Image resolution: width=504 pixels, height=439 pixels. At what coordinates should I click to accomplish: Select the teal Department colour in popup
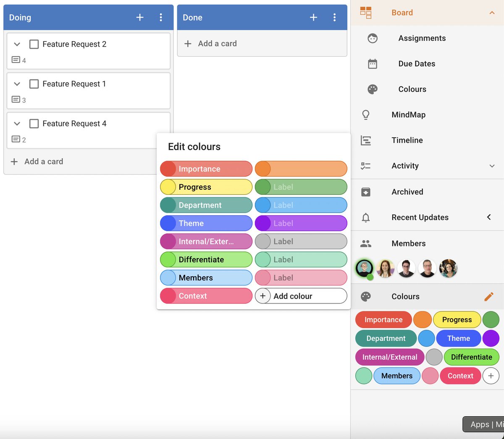coord(206,205)
